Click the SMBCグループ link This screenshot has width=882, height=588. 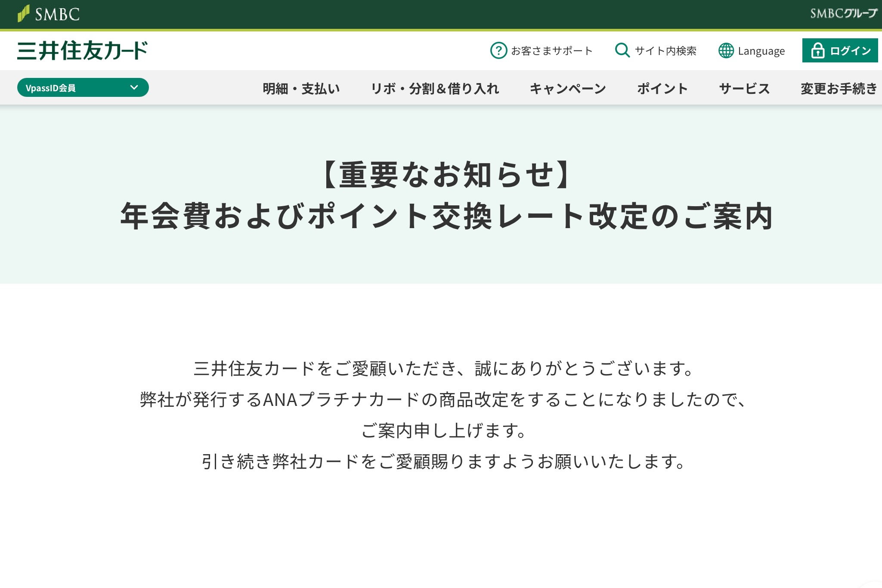click(x=843, y=13)
